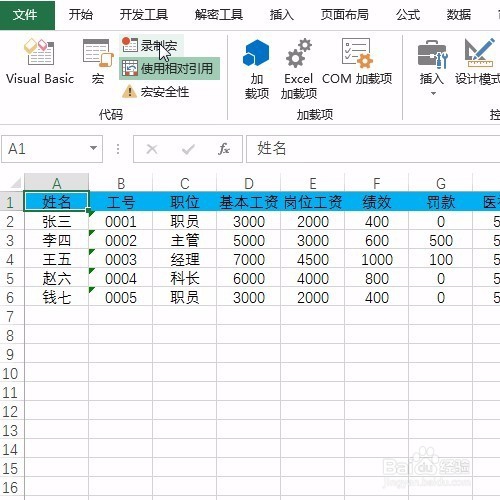500x500 pixels.
Task: Open Excel 加载项 gear icon
Action: click(x=299, y=69)
